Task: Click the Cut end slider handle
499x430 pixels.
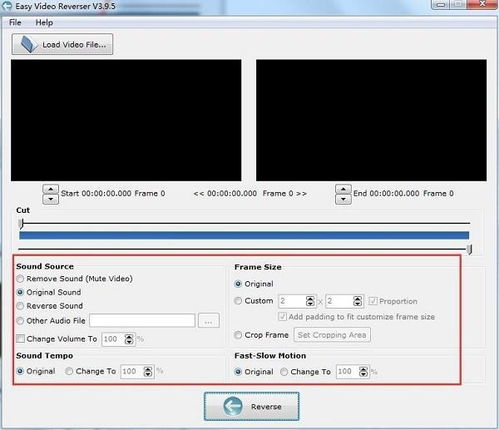Action: [469, 249]
